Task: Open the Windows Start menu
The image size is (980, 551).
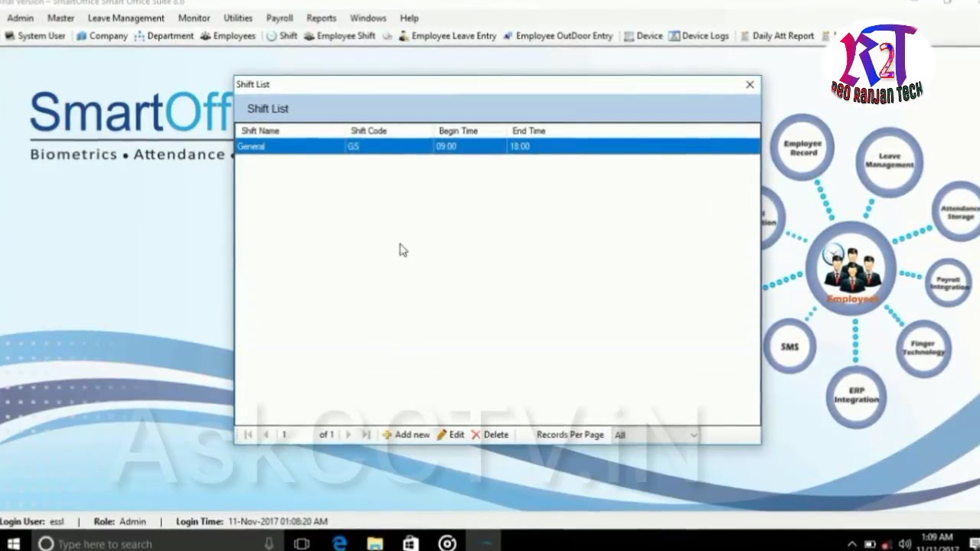Action: [x=14, y=543]
